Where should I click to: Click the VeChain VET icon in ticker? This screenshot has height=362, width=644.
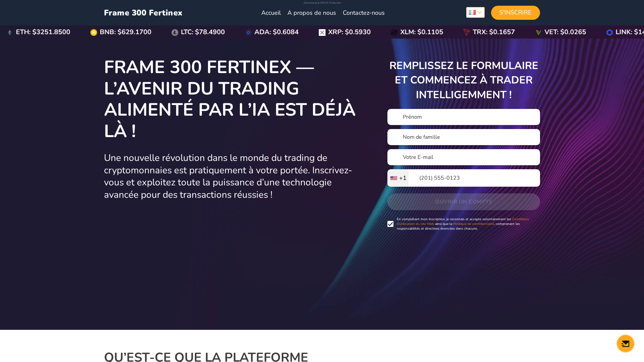(538, 33)
